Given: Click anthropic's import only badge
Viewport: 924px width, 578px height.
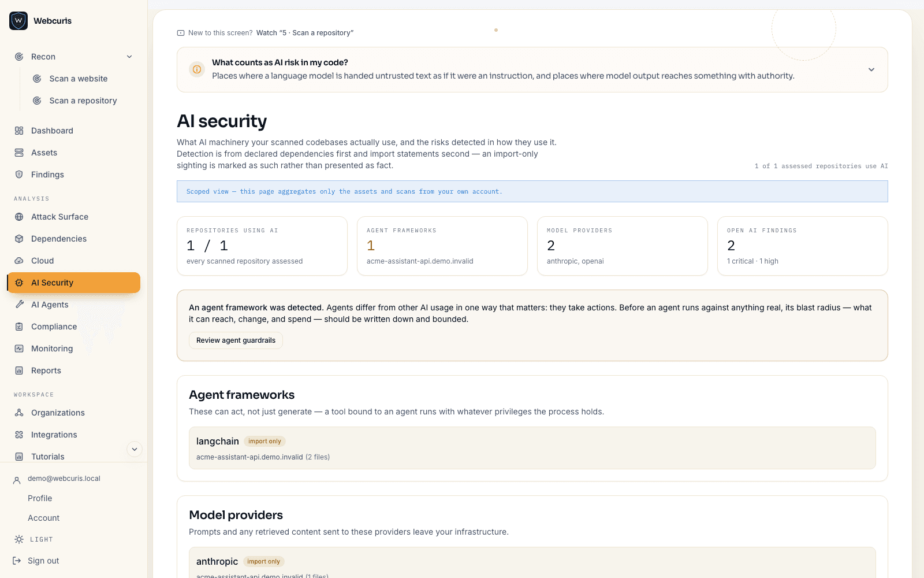Looking at the screenshot, I should click(263, 561).
